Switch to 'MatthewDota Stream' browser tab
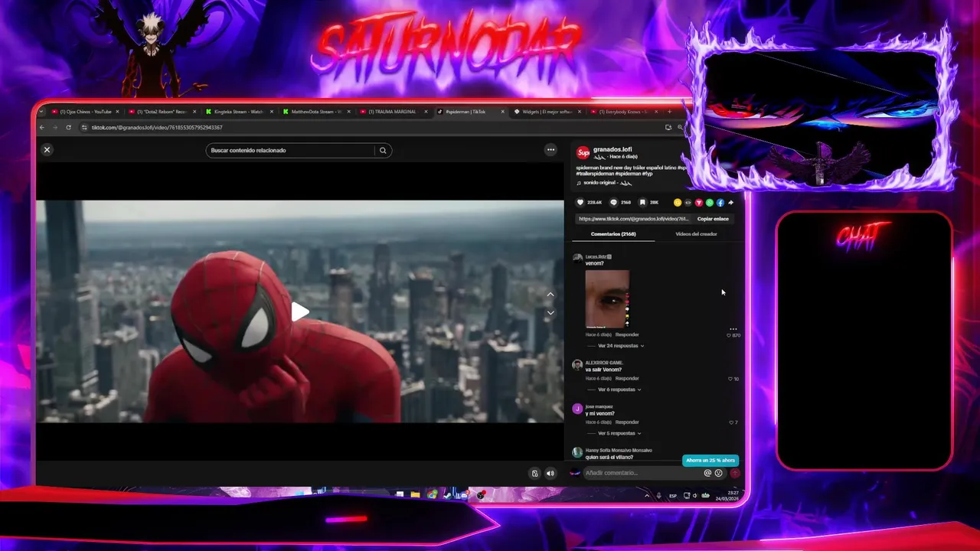The width and height of the screenshot is (980, 551). [315, 112]
